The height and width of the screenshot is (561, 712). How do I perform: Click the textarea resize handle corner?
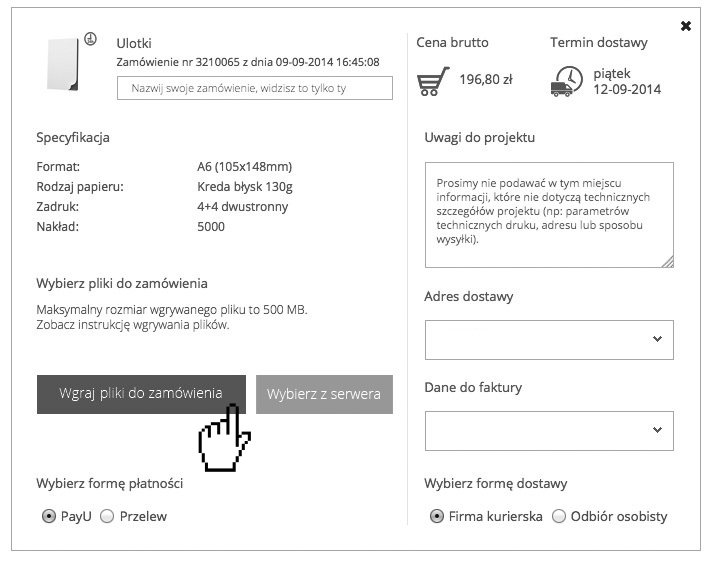click(x=668, y=262)
